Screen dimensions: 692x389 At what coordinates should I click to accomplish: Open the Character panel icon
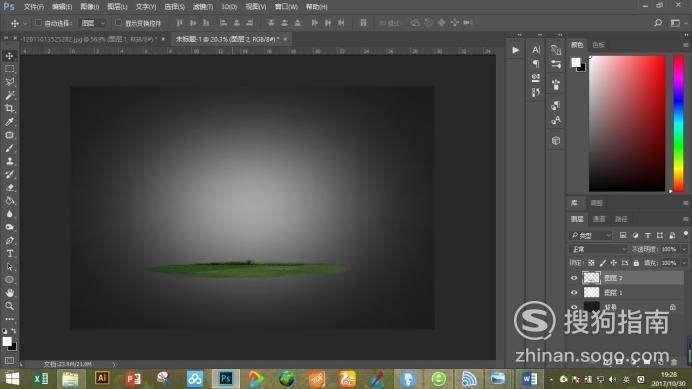pos(536,50)
